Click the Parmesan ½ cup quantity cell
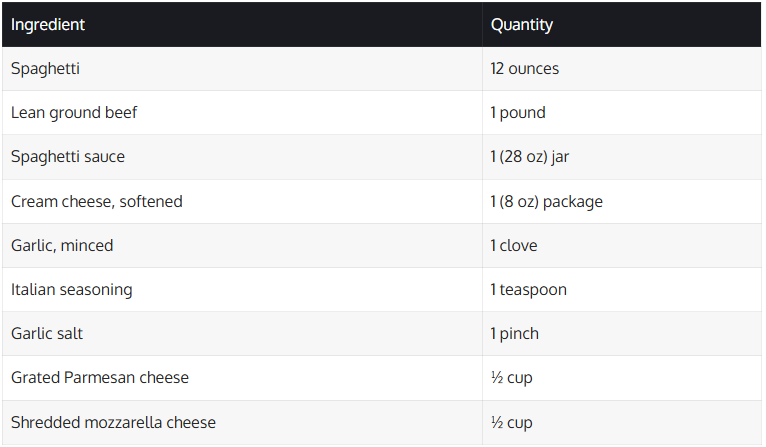This screenshot has width=766, height=447. pyautogui.click(x=511, y=377)
